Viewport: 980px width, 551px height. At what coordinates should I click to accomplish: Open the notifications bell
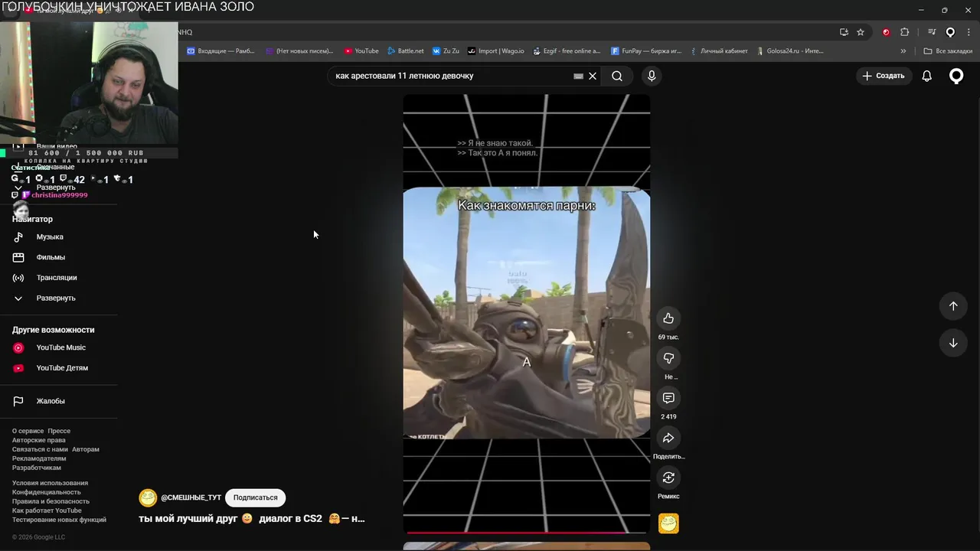[926, 76]
